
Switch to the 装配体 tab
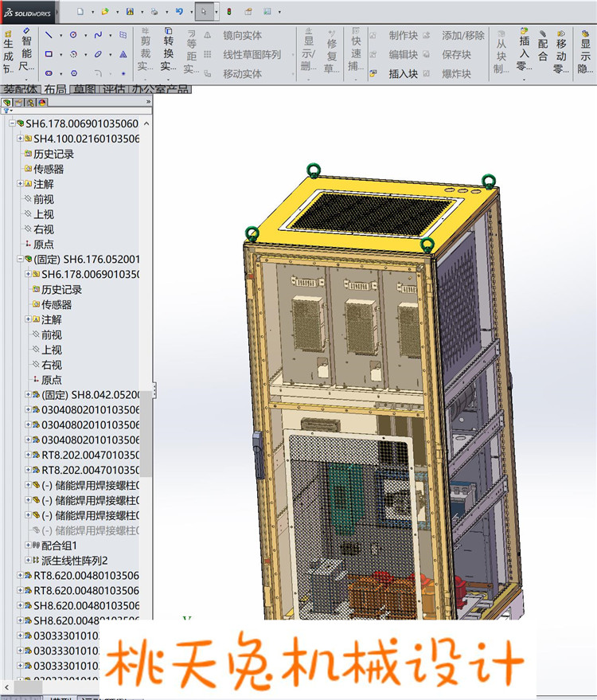point(21,89)
